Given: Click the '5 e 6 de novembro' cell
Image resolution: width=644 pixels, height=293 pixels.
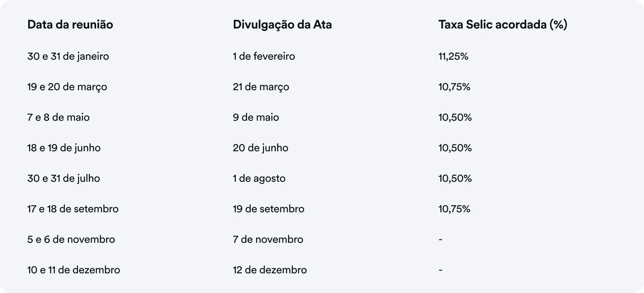Looking at the screenshot, I should (x=71, y=239).
